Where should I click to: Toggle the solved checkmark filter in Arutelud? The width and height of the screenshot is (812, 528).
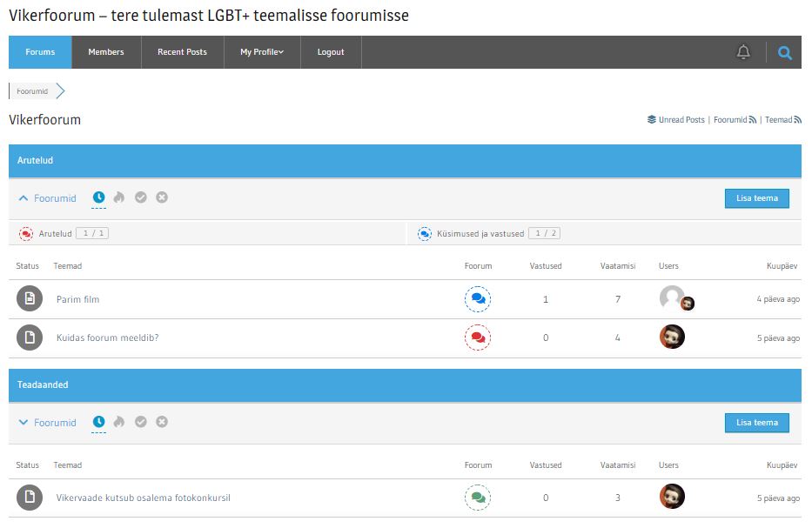click(141, 197)
